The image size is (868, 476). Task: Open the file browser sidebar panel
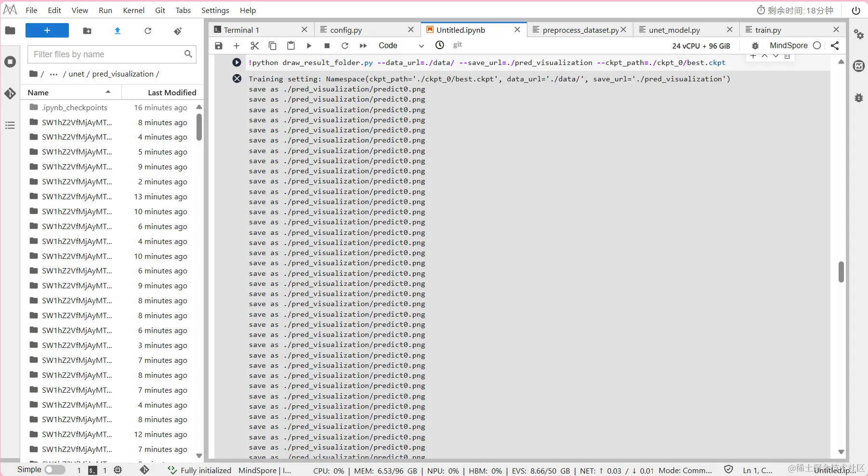coord(10,31)
